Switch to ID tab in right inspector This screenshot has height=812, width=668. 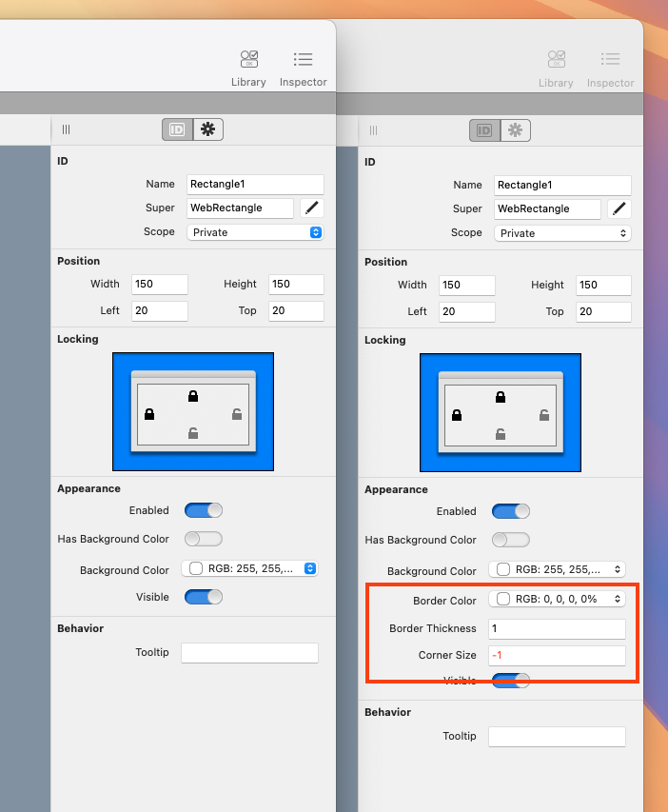484,130
